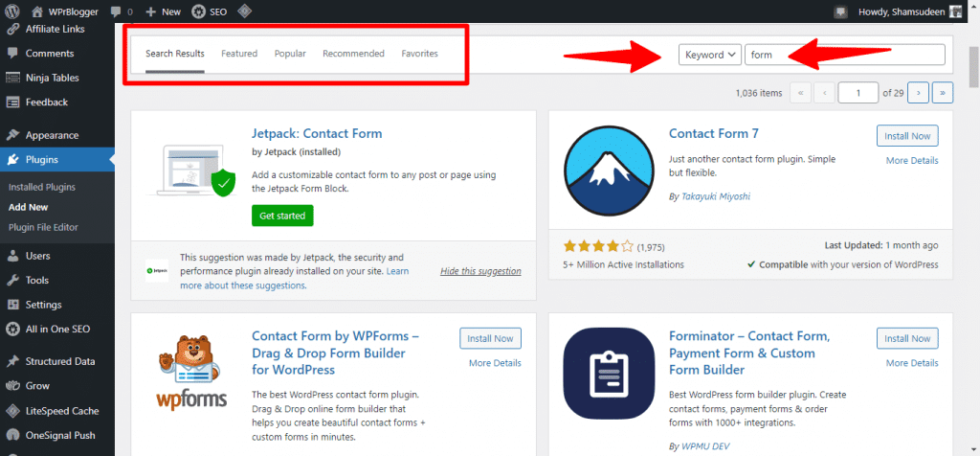This screenshot has width=980, height=456.
Task: Open Installed Plugins submenu item
Action: pyautogui.click(x=42, y=187)
